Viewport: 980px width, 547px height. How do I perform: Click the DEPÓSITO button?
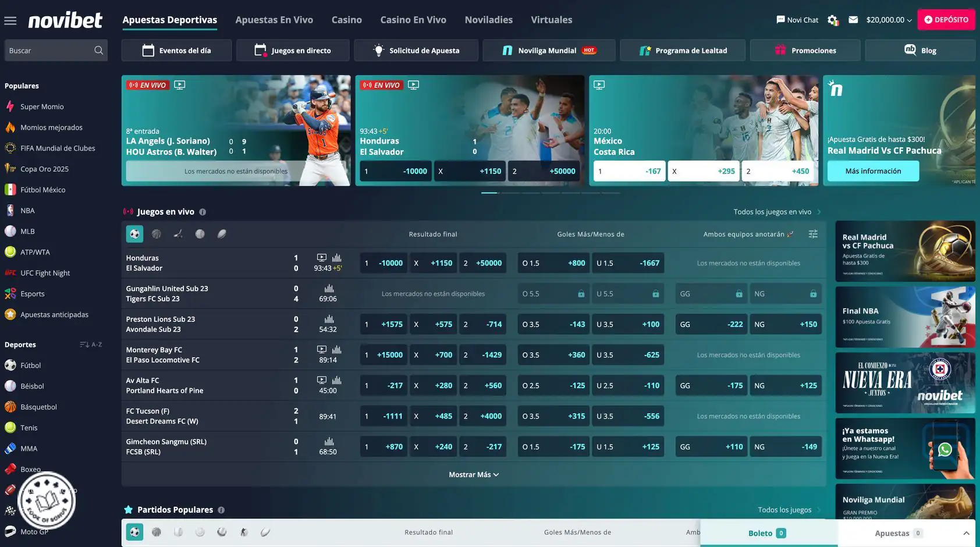click(x=946, y=20)
